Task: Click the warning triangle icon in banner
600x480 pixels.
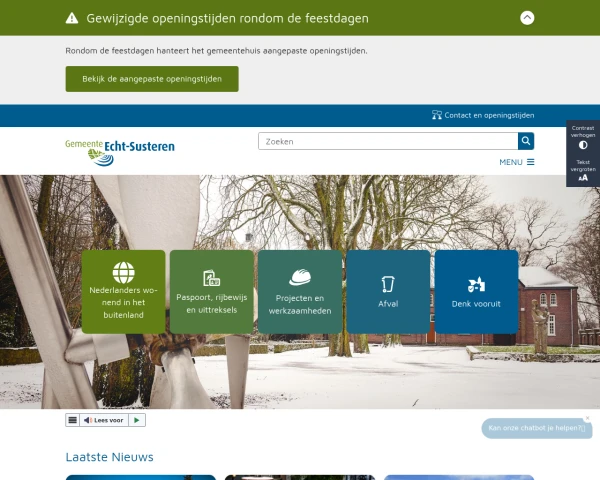Action: 72,18
